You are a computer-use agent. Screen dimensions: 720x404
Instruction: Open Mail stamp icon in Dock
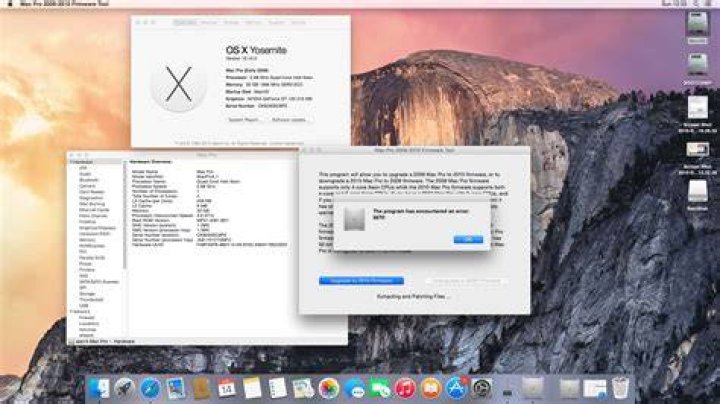click(176, 389)
